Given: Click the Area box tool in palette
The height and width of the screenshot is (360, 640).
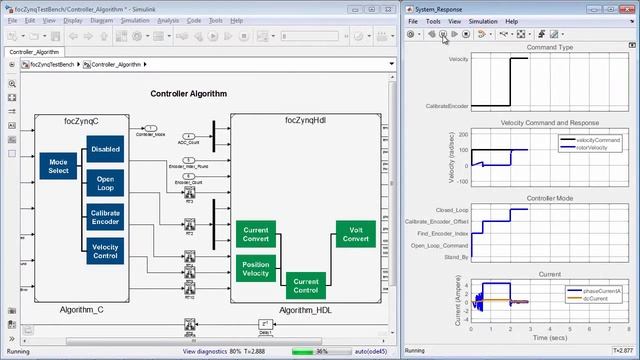Looking at the screenshot, I should [12, 153].
